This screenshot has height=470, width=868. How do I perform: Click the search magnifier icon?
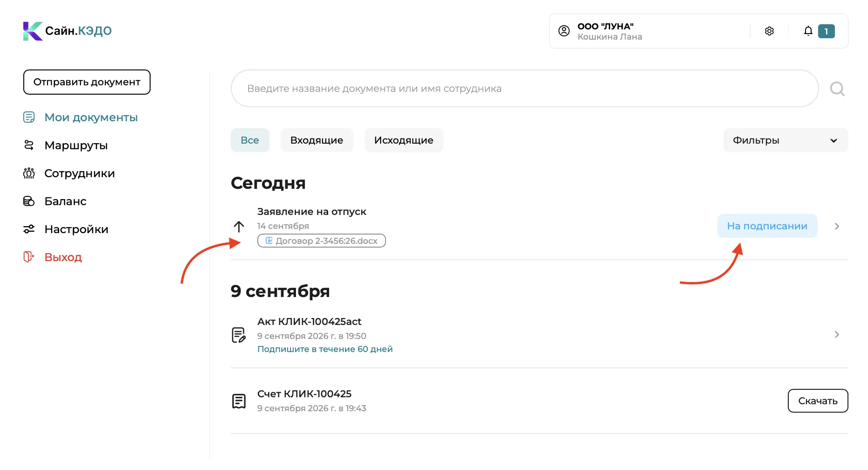coord(837,89)
